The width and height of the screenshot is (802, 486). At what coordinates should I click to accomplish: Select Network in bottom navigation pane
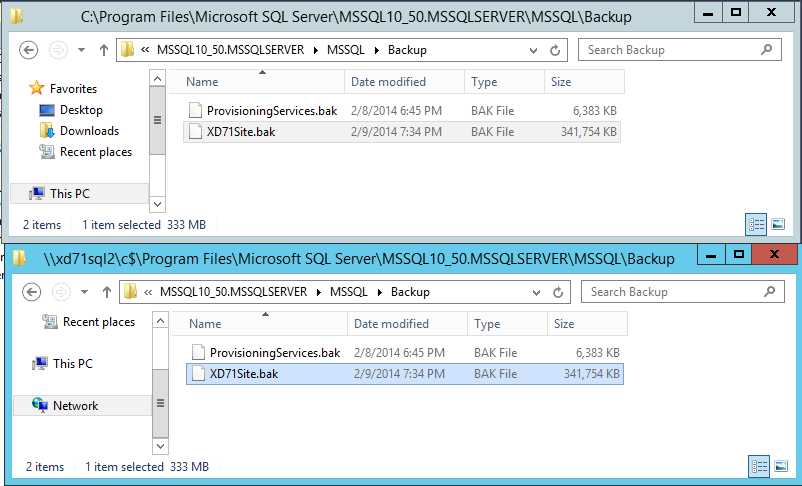point(75,406)
